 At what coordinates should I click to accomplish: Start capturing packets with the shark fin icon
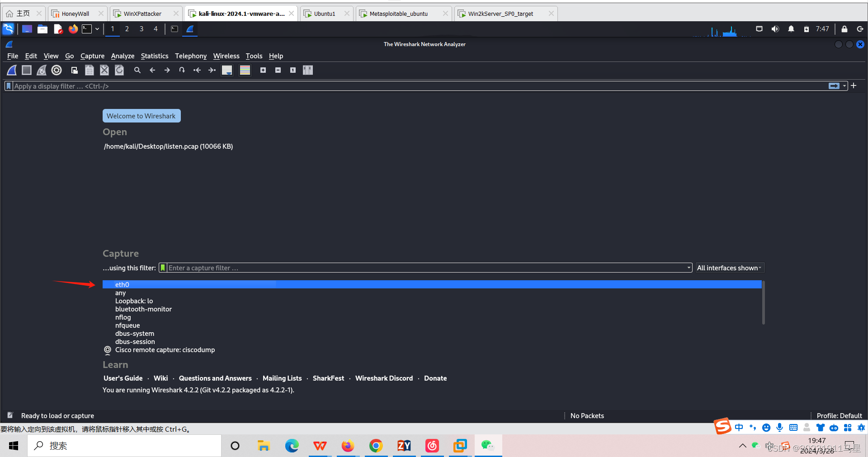(x=12, y=70)
